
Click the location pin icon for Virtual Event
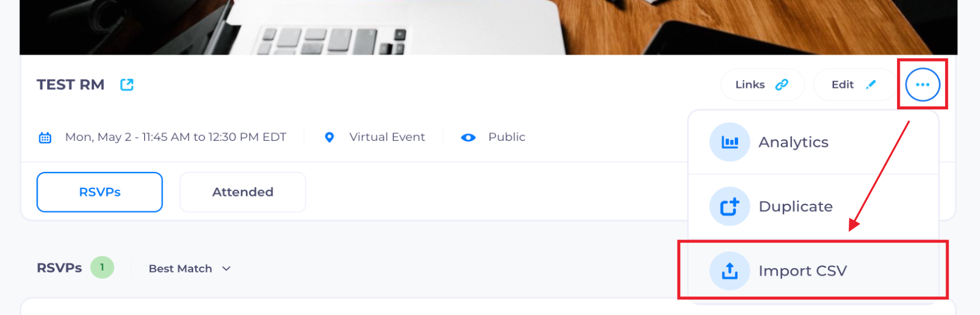329,137
